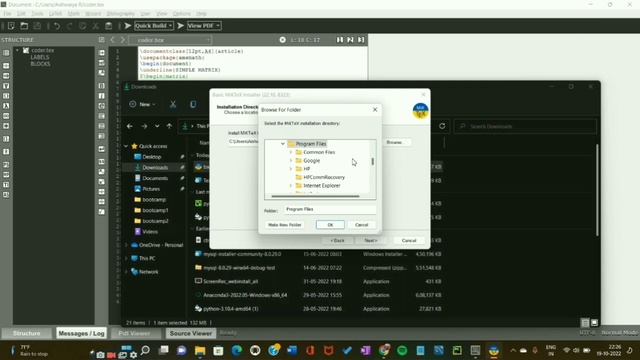Toggle the Pdf Viewer panel button
Screen dimensions: 640x360
(134, 333)
